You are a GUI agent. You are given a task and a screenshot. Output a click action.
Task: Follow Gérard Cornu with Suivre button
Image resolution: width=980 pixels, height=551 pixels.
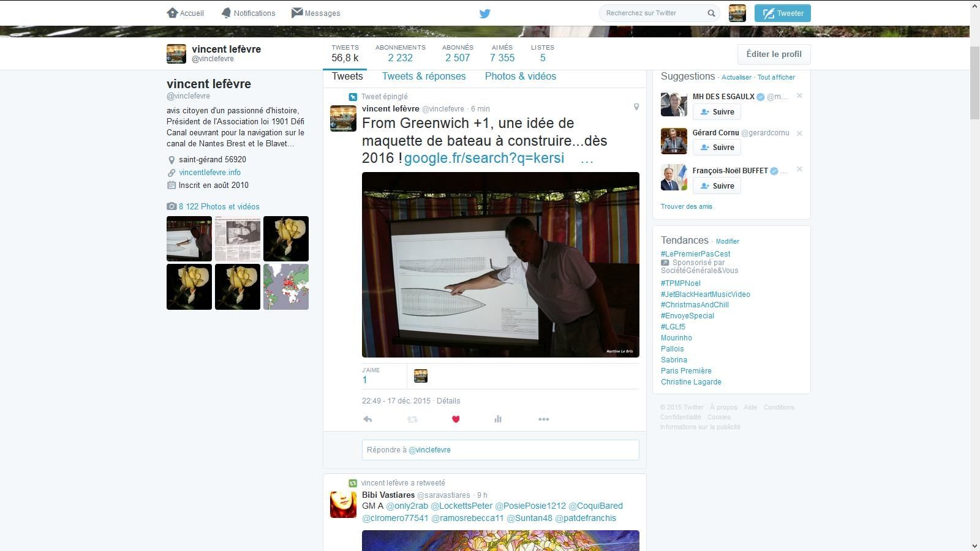[717, 148]
